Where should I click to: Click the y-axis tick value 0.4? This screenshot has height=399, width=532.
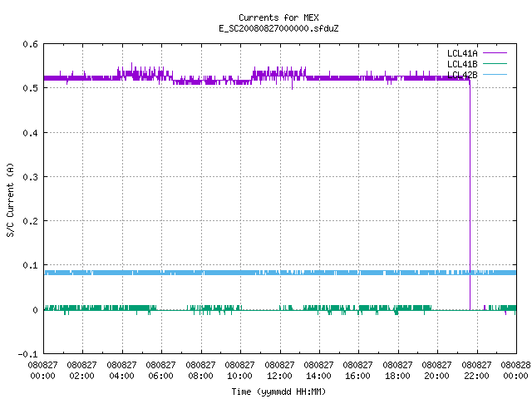(x=30, y=133)
